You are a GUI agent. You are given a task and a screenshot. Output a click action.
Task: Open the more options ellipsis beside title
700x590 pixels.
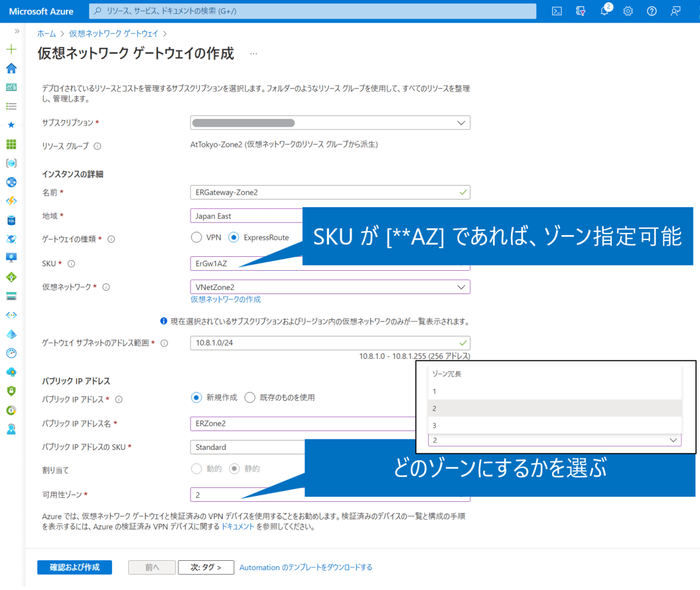point(253,54)
